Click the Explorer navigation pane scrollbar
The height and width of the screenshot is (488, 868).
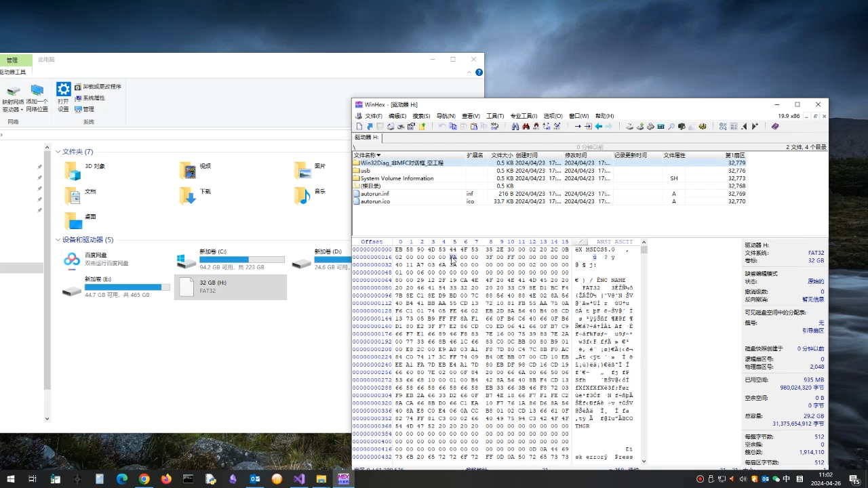pyautogui.click(x=47, y=283)
